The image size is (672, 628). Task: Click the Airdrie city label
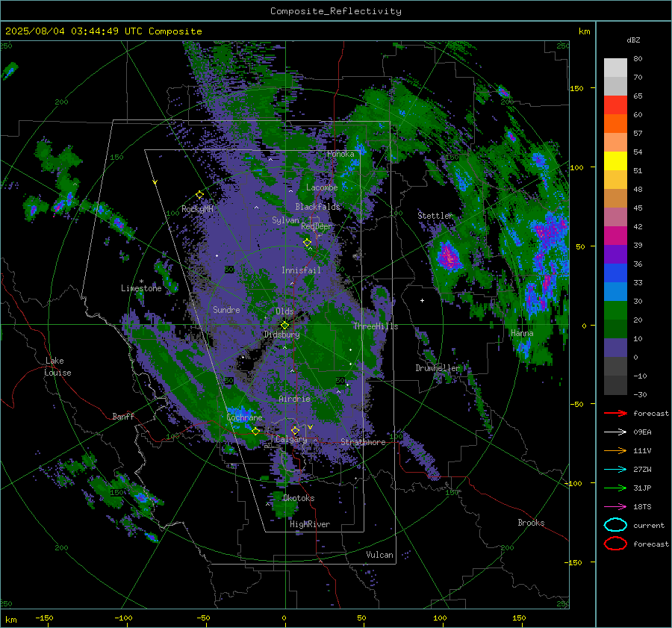294,399
